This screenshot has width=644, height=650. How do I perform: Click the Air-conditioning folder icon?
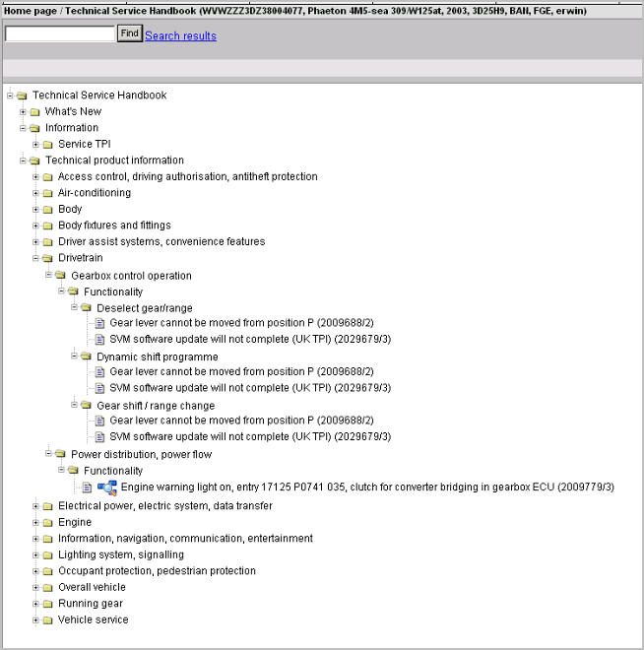click(x=48, y=194)
